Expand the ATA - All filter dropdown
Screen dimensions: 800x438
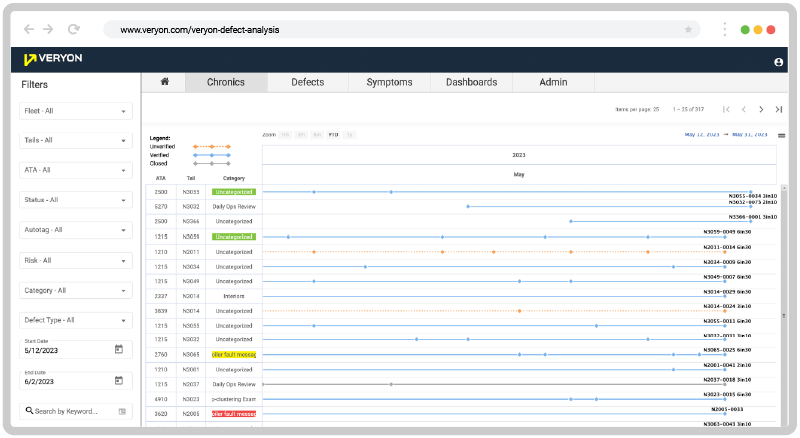(76, 170)
